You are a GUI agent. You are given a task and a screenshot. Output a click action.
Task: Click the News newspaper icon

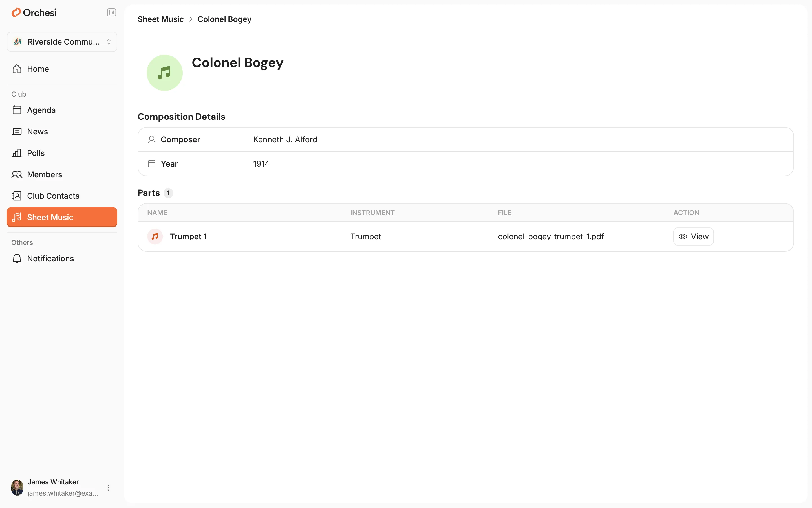click(x=17, y=131)
